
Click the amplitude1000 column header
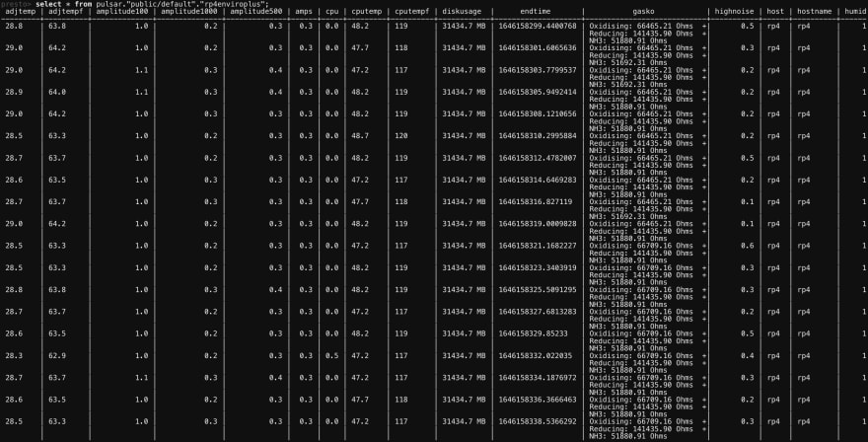pyautogui.click(x=188, y=11)
